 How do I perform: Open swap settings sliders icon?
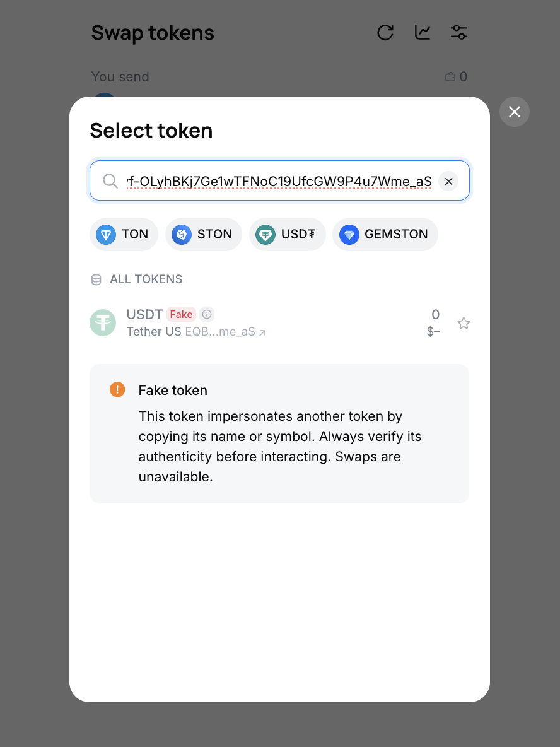(459, 33)
